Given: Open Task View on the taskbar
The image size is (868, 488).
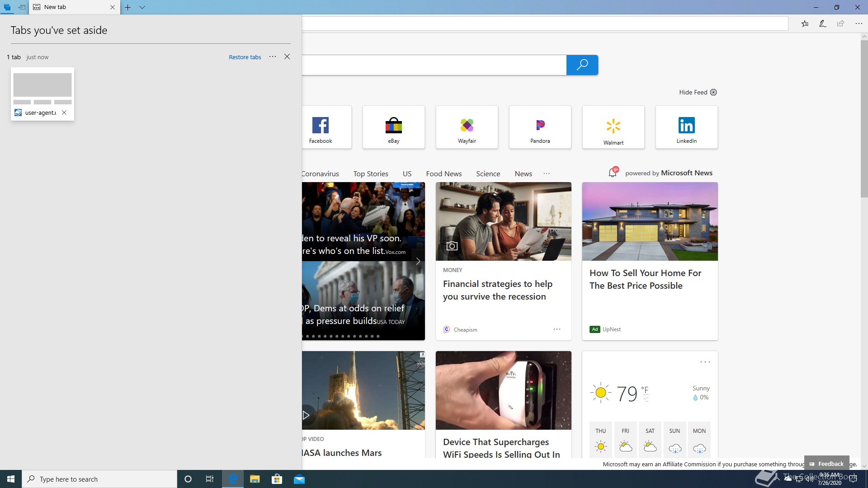Looking at the screenshot, I should click(210, 479).
